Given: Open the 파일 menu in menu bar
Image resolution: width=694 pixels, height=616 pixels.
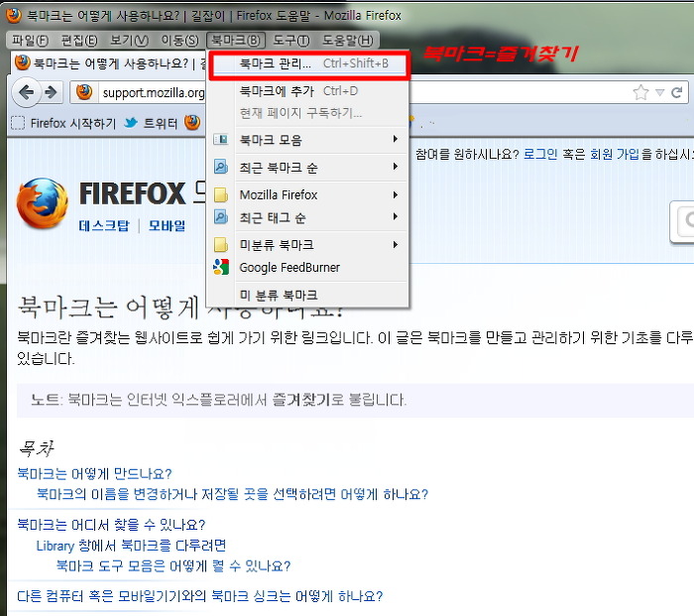Looking at the screenshot, I should click(30, 40).
